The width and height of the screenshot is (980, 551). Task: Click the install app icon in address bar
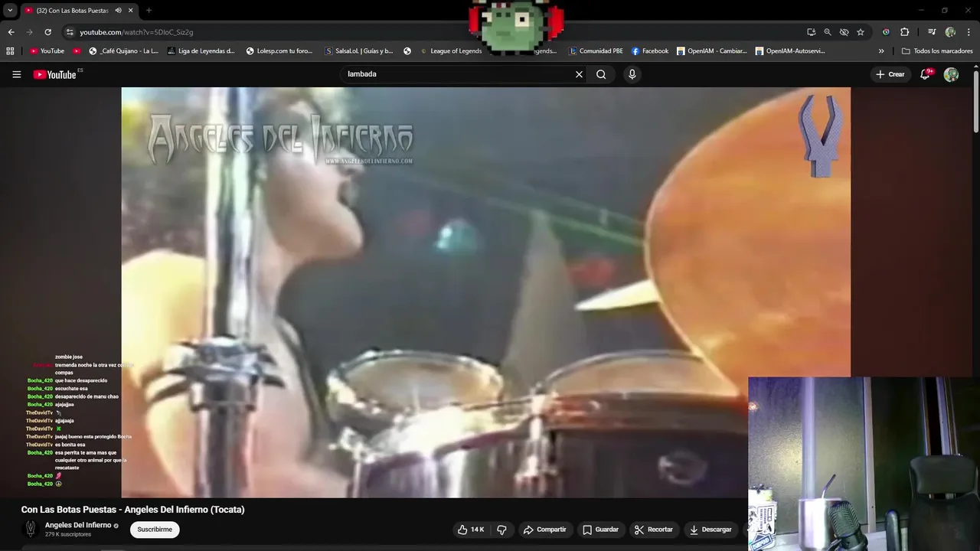coord(811,32)
